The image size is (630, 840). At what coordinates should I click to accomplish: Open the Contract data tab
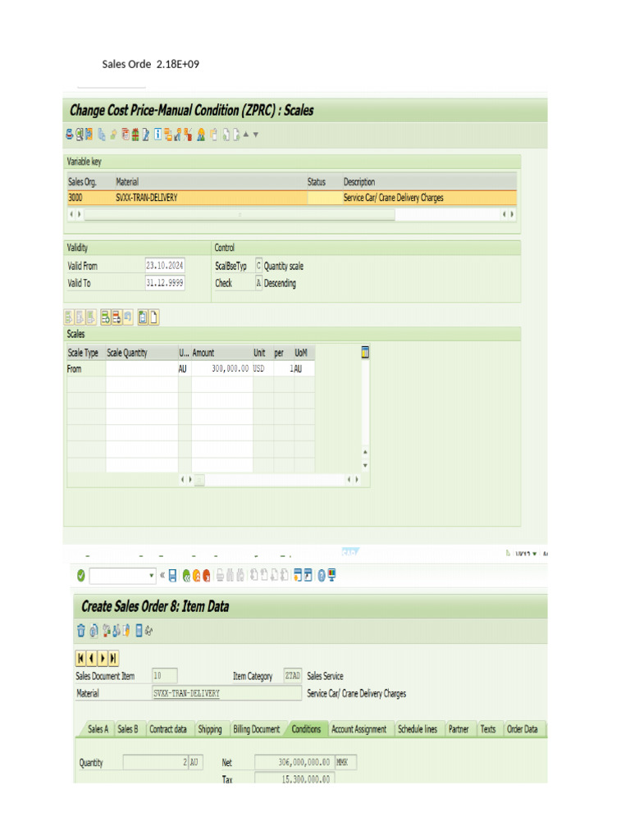167,729
